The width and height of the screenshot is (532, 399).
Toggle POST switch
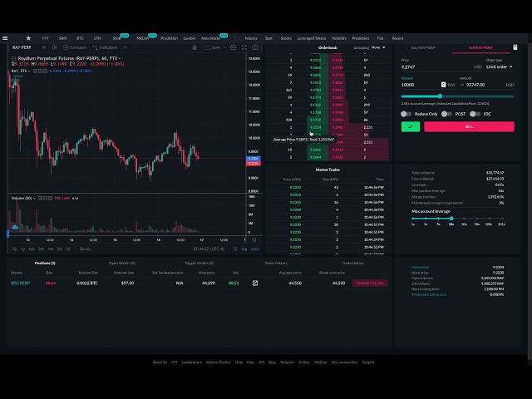tap(446, 114)
